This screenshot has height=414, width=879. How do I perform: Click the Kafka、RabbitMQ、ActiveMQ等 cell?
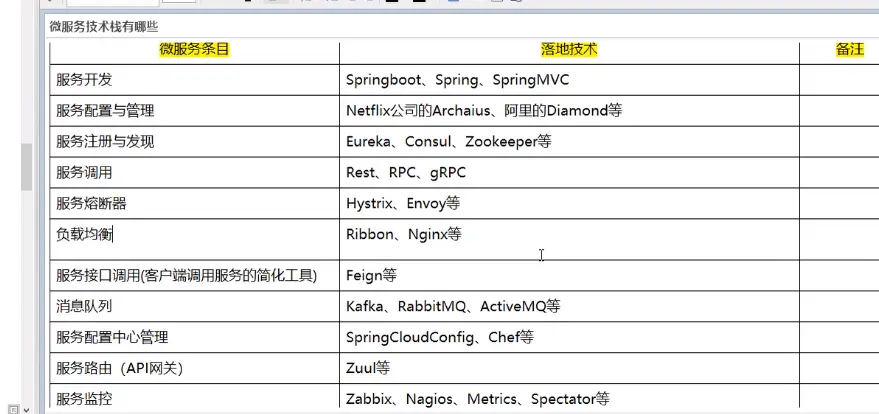point(569,306)
